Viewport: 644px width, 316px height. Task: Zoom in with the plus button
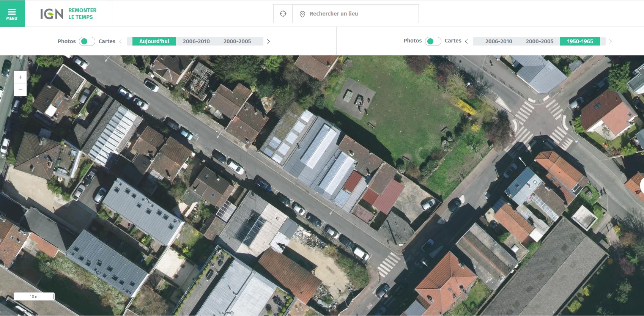point(20,77)
